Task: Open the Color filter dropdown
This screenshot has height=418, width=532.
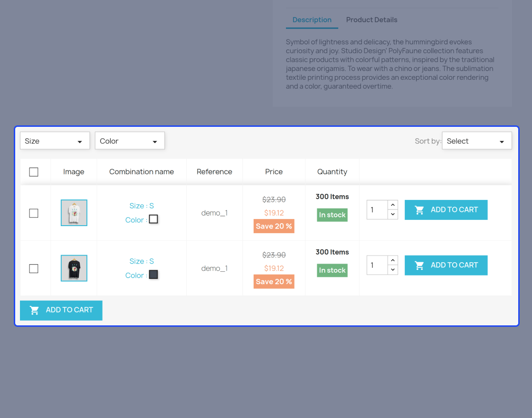Action: tap(130, 141)
